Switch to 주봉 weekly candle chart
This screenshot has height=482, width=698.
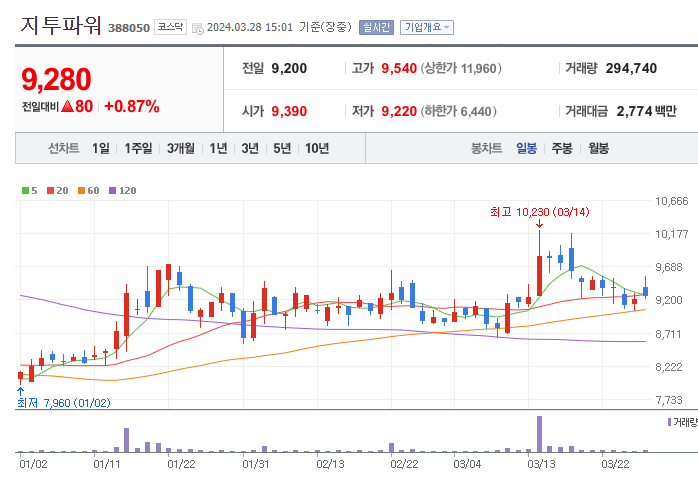(562, 148)
